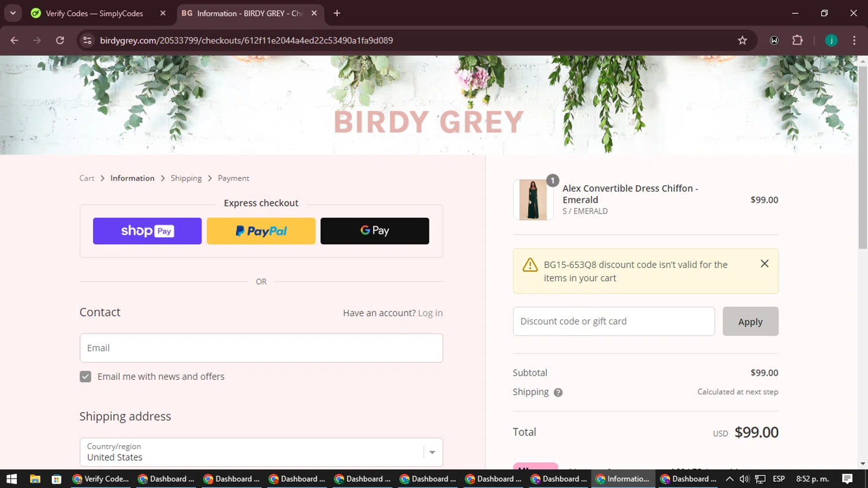This screenshot has width=868, height=488.
Task: Check out with Google Pay
Action: coord(375,231)
